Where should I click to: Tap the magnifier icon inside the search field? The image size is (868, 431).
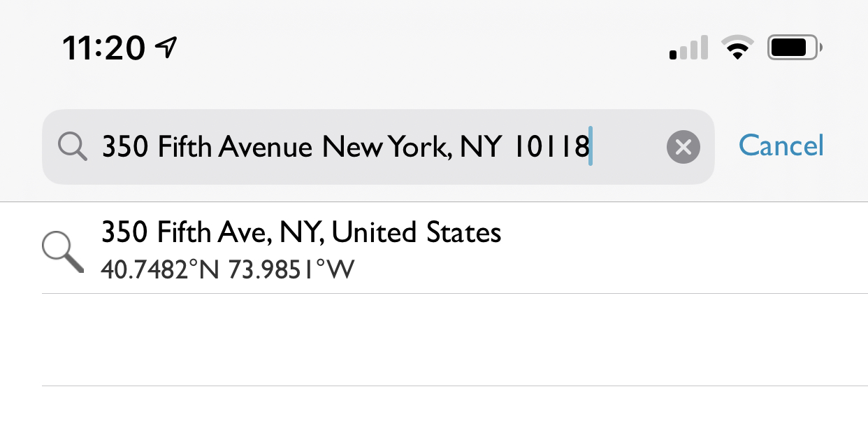(x=72, y=147)
